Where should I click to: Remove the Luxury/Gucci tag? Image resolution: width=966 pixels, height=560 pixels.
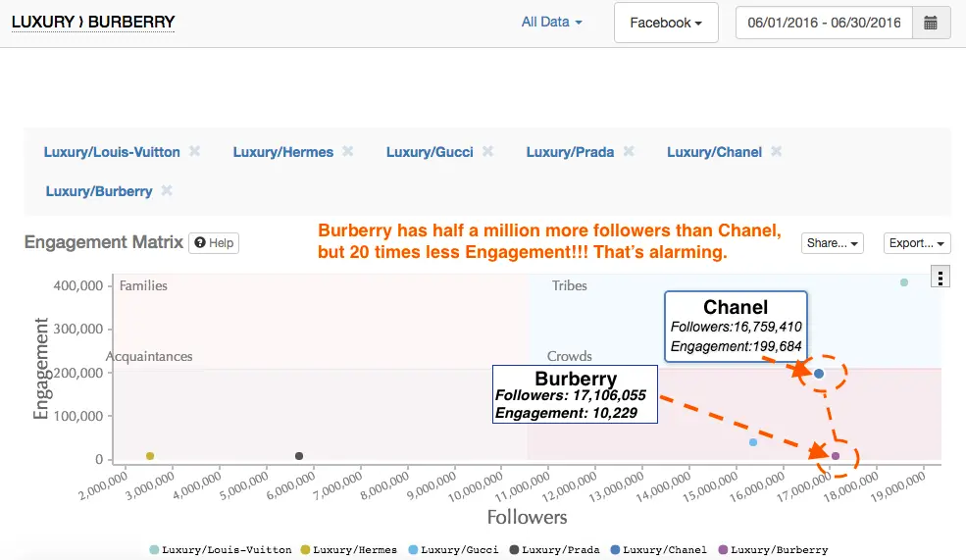coord(487,151)
